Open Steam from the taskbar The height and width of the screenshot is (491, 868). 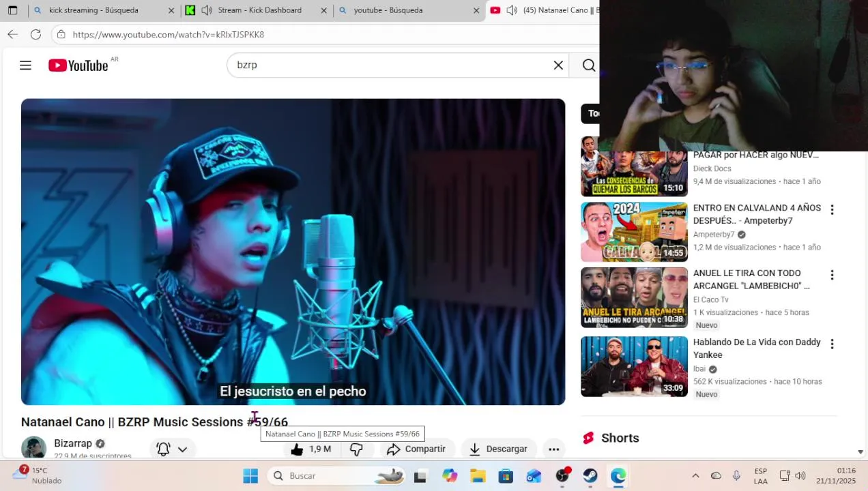pyautogui.click(x=590, y=476)
